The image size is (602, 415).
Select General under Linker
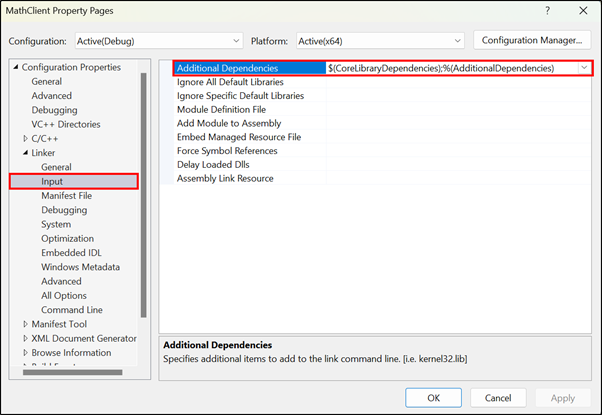(x=56, y=167)
